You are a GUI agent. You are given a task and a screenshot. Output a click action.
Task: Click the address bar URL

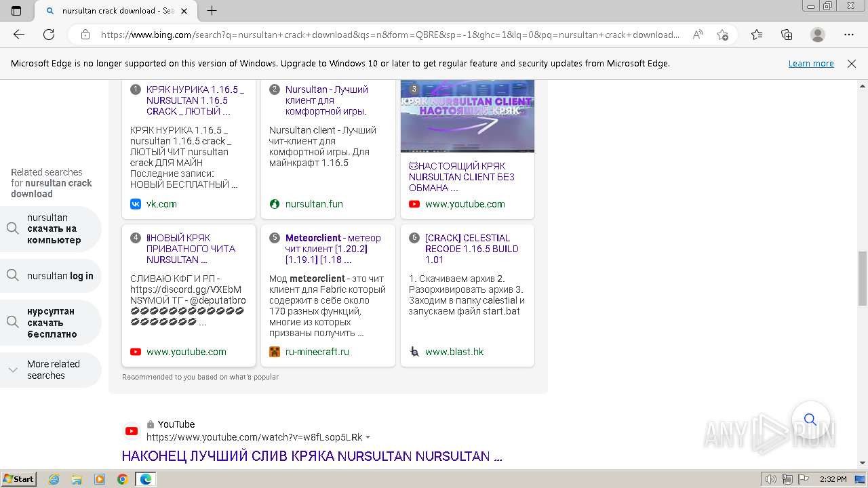[x=390, y=35]
